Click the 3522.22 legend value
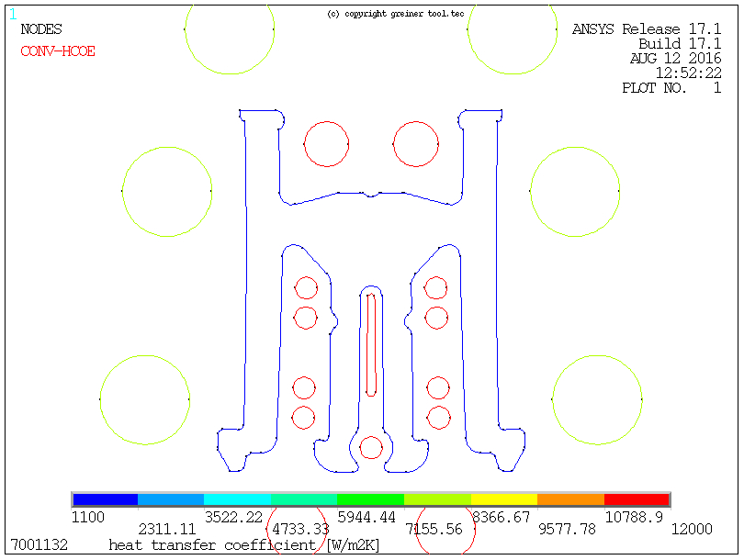 coord(233,517)
